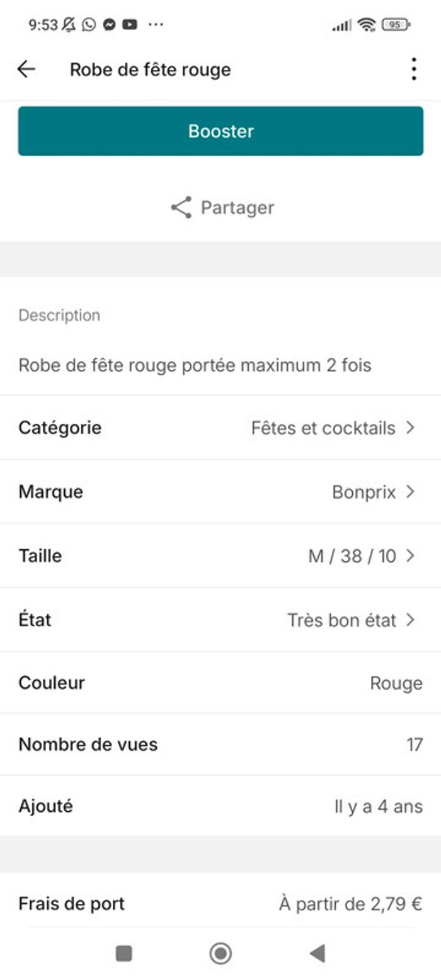Expand the Taille chevron arrow
The height and width of the screenshot is (980, 441).
[410, 556]
